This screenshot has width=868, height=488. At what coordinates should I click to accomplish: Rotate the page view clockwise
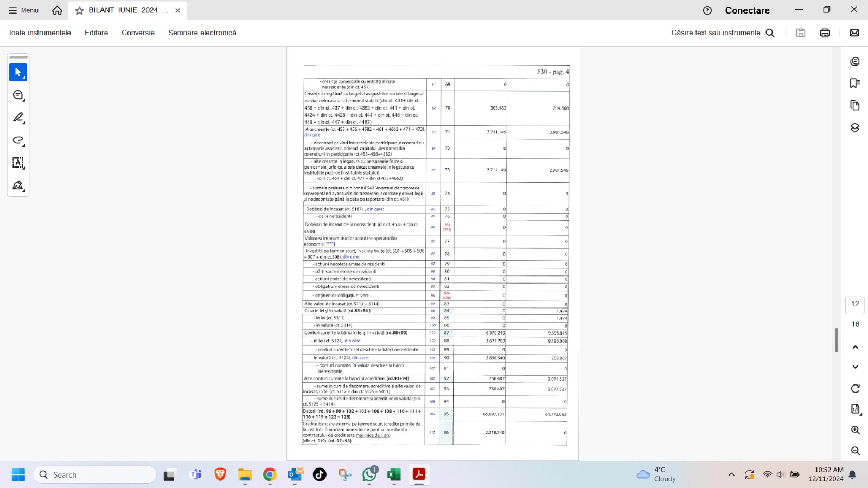point(855,388)
